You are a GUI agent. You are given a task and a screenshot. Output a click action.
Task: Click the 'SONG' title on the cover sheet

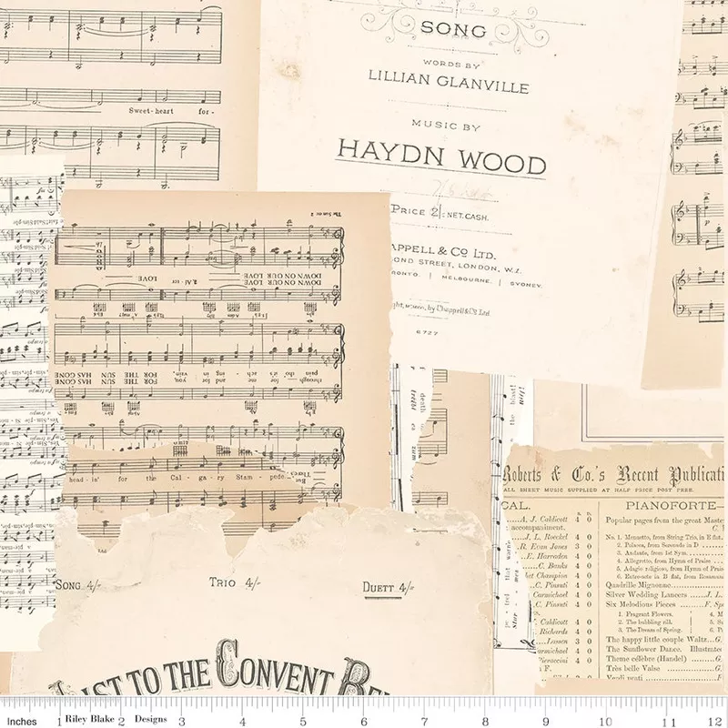pyautogui.click(x=452, y=30)
